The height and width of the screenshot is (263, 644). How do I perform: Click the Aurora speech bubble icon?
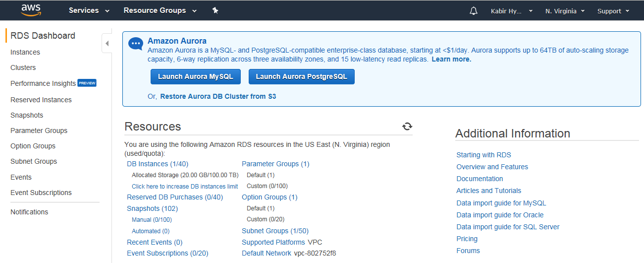tap(136, 44)
